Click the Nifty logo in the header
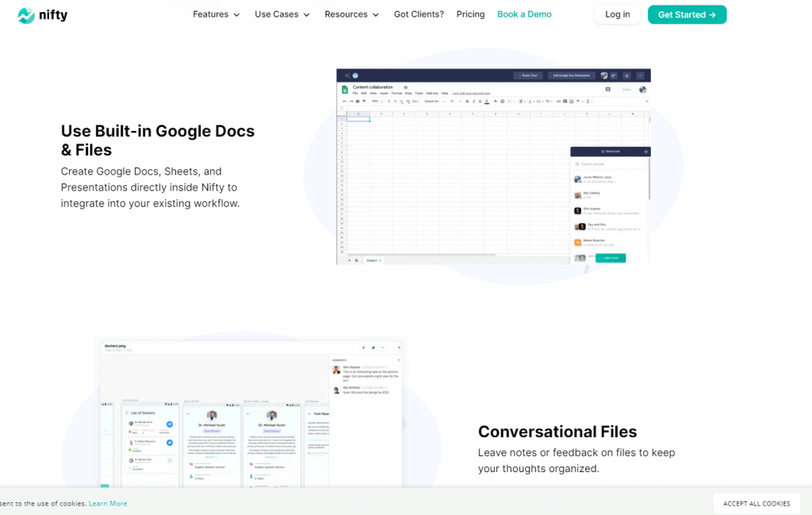 tap(42, 14)
